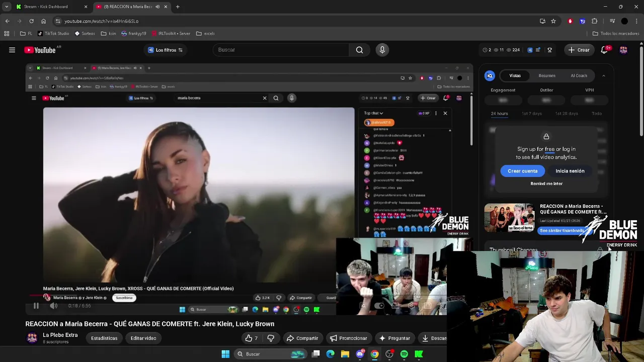Image resolution: width=644 pixels, height=362 pixels.
Task: Click the Estadísticas button
Action: (x=104, y=338)
